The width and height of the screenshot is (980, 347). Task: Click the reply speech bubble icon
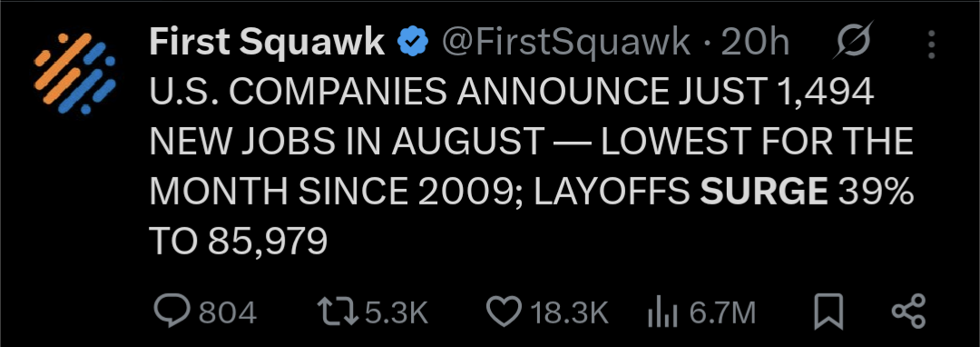point(171,312)
